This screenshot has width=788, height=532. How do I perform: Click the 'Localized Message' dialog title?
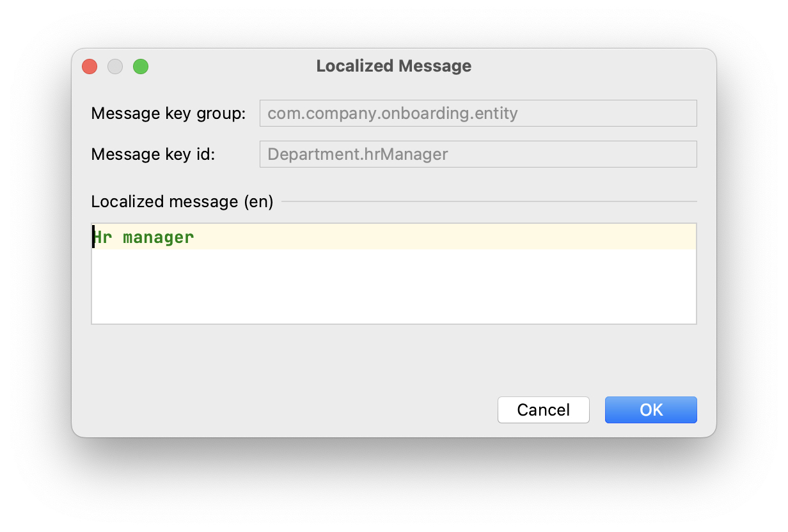coord(393,66)
